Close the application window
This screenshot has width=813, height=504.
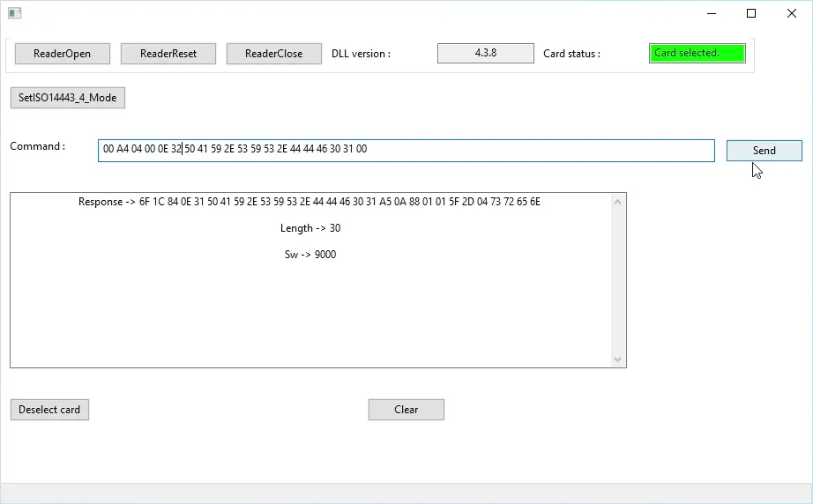pos(791,13)
